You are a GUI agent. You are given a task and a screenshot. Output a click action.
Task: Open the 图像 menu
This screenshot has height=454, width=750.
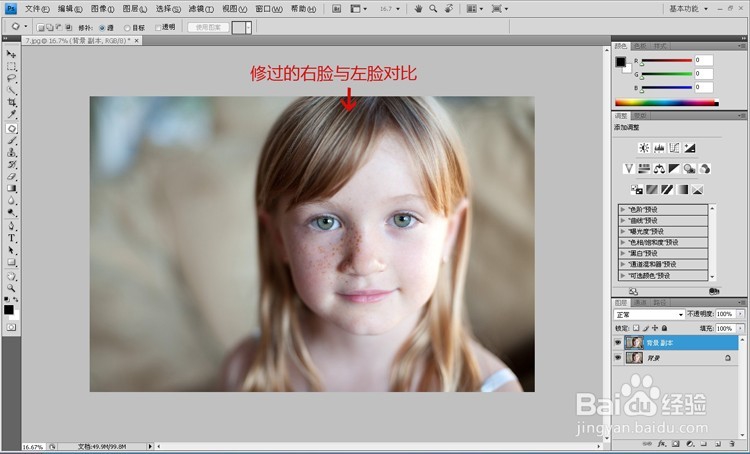[x=102, y=9]
